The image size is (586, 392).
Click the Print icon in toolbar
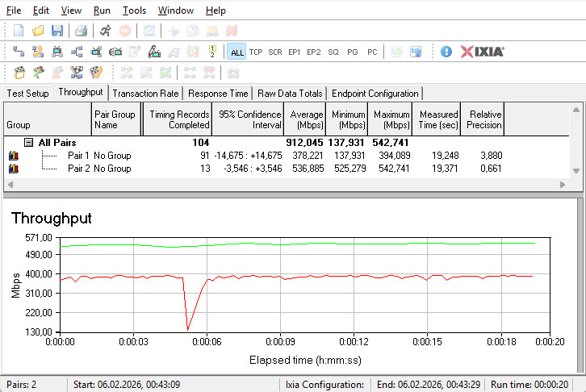click(x=82, y=31)
